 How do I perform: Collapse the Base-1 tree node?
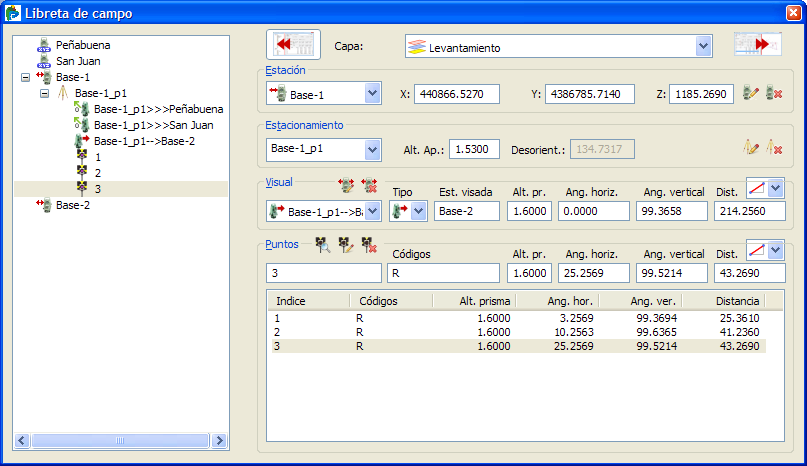(24, 77)
